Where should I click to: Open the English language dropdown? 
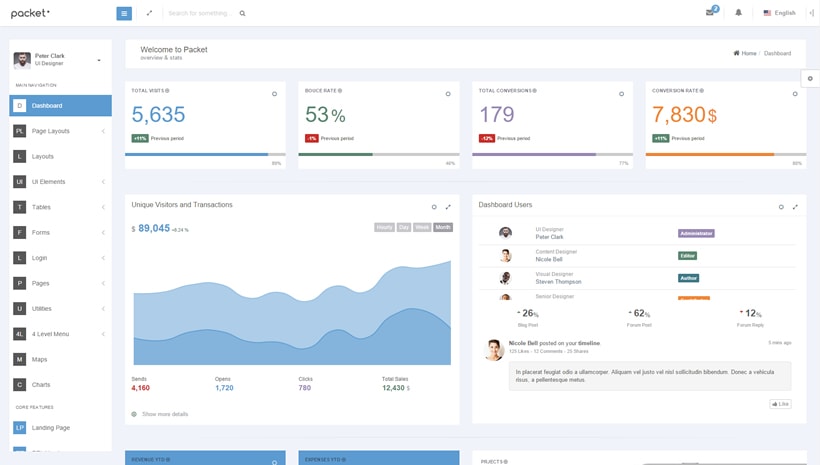point(779,13)
